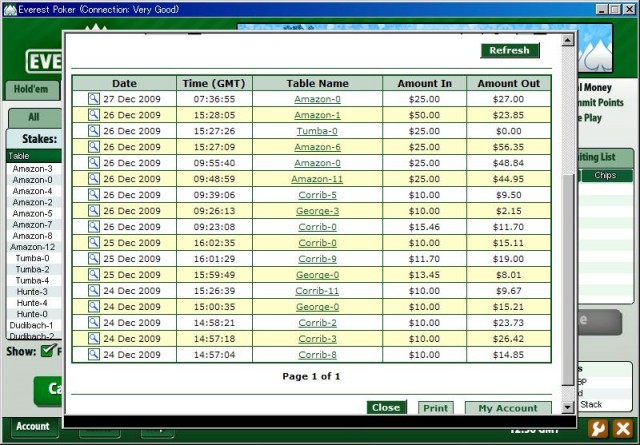Click the dialog scrollbar down arrow
This screenshot has width=640, height=445.
pyautogui.click(x=568, y=407)
